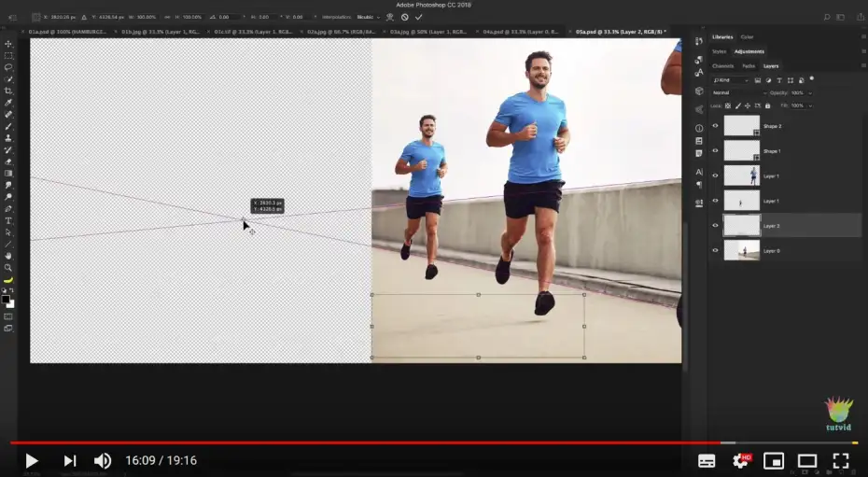Image resolution: width=868 pixels, height=477 pixels.
Task: Select the Quick Selection tool
Action: (8, 79)
